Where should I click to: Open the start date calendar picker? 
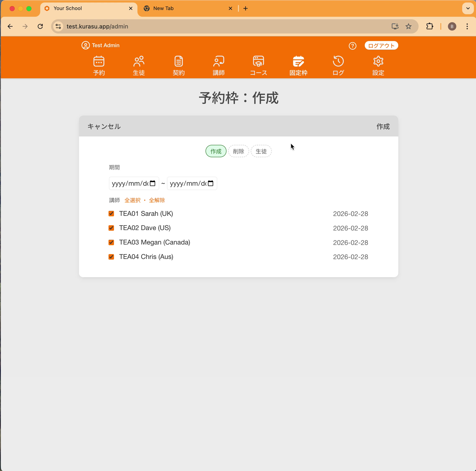pyautogui.click(x=153, y=183)
